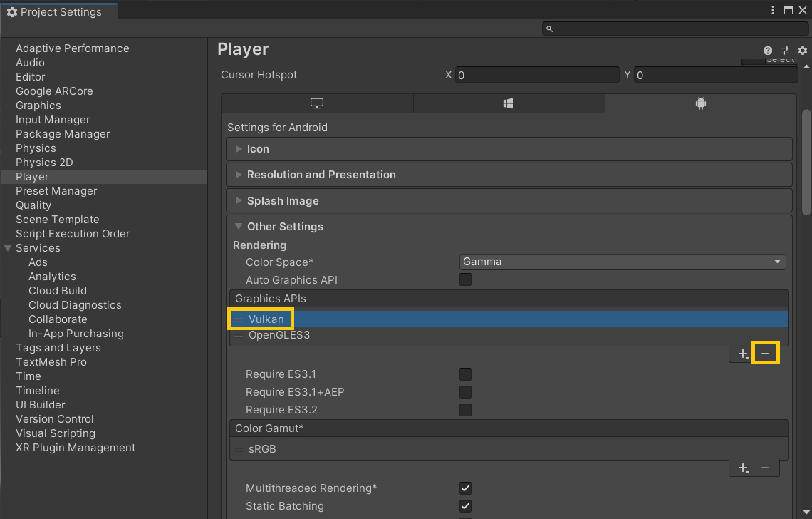
Task: Open the Analytics service settings
Action: pos(52,277)
